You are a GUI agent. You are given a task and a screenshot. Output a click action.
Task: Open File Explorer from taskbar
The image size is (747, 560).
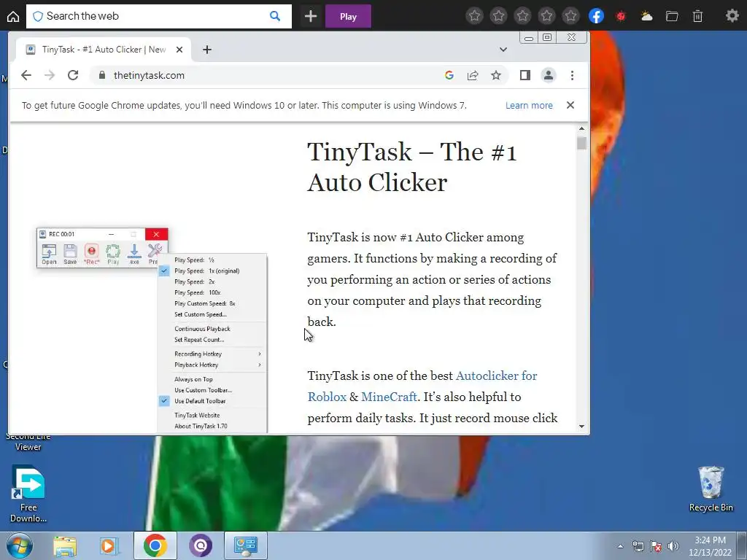pyautogui.click(x=65, y=545)
